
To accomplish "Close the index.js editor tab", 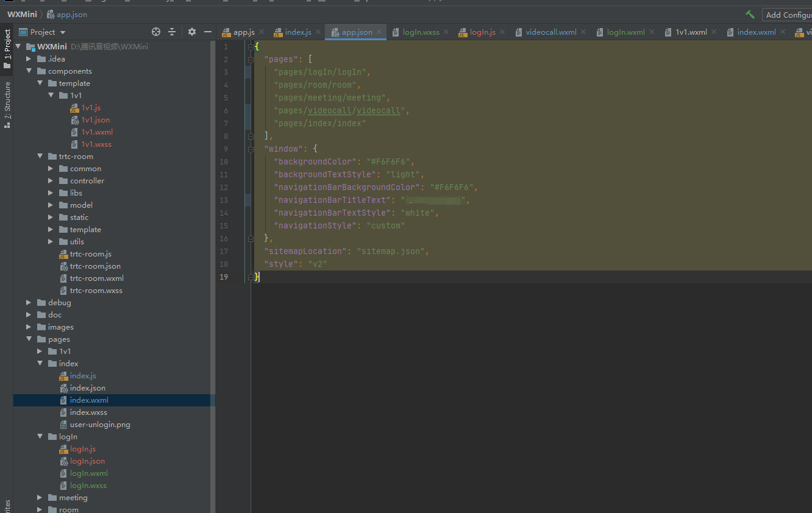I will (318, 32).
